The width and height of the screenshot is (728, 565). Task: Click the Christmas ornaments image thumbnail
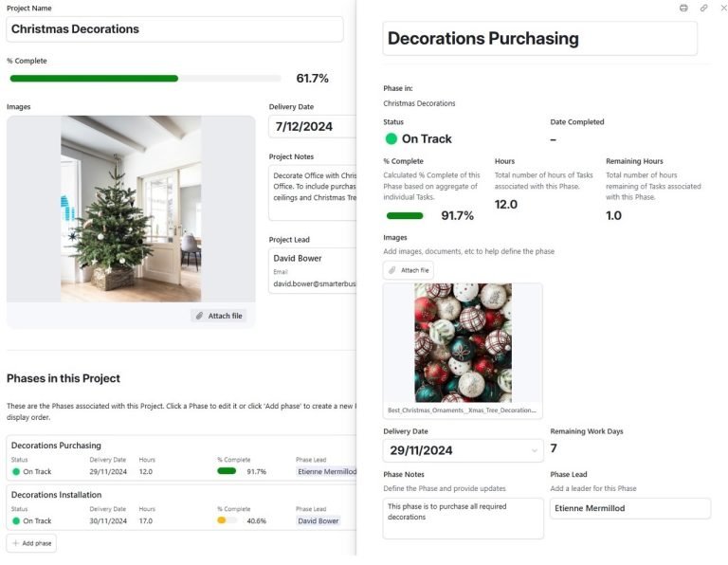pyautogui.click(x=463, y=342)
